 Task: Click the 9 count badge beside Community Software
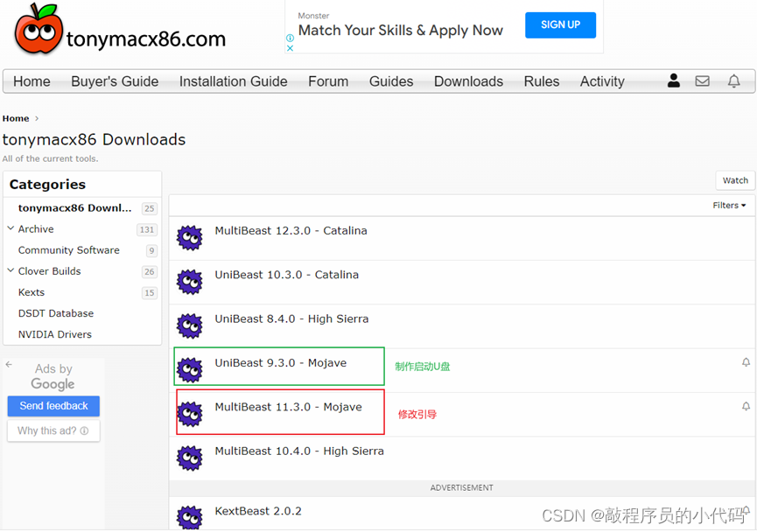click(151, 250)
